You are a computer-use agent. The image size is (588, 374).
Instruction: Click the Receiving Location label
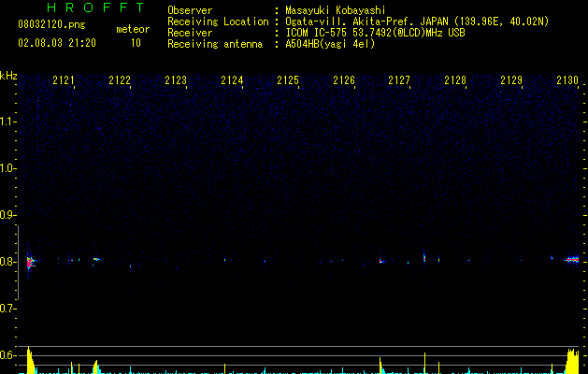pyautogui.click(x=218, y=22)
